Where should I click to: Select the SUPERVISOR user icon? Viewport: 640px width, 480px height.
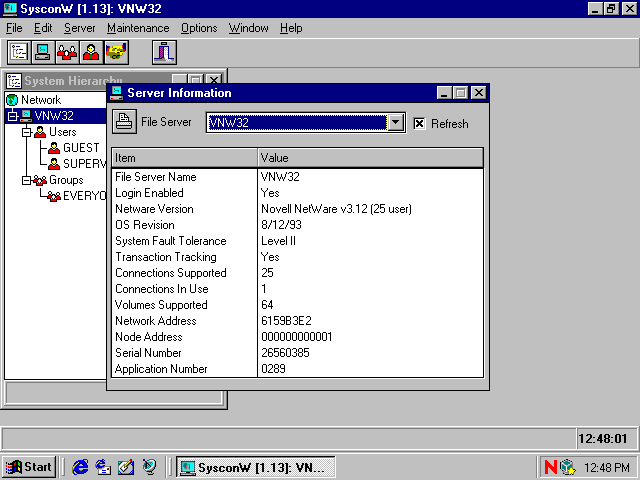[x=54, y=164]
